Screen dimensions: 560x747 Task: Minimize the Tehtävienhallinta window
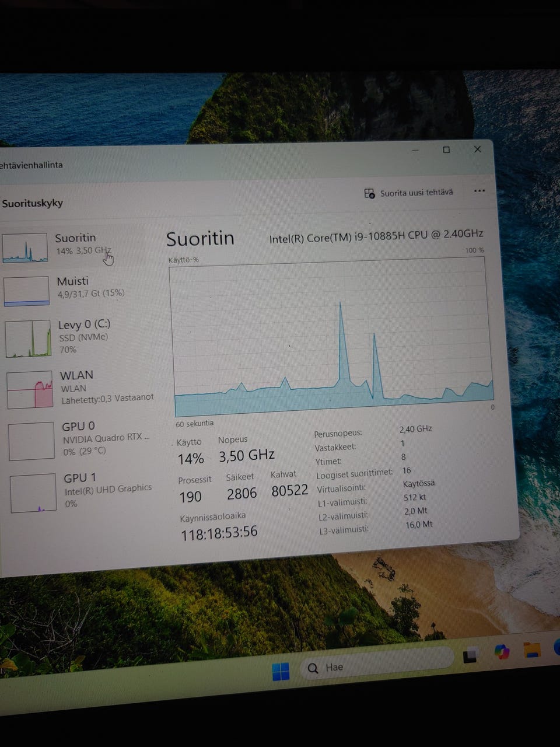coord(415,150)
